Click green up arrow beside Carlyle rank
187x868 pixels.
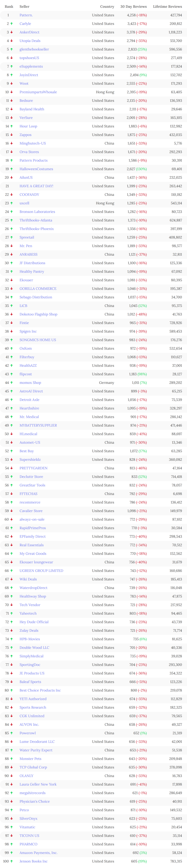[11, 24]
